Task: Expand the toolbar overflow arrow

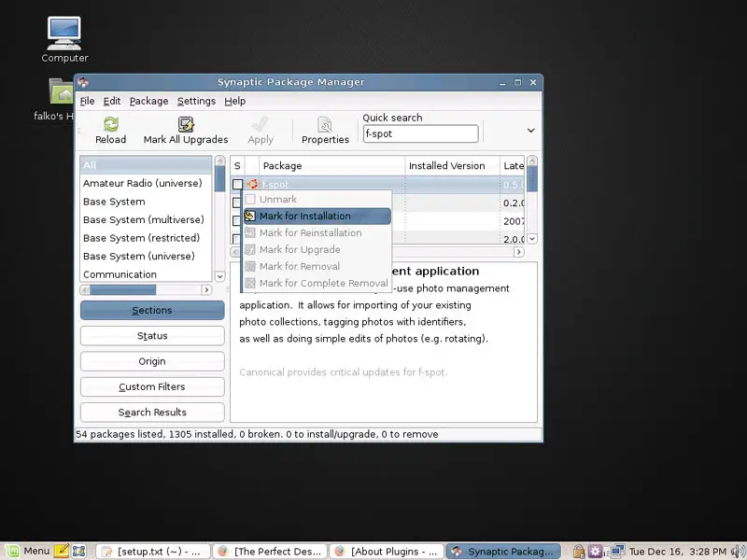Action: (x=530, y=130)
